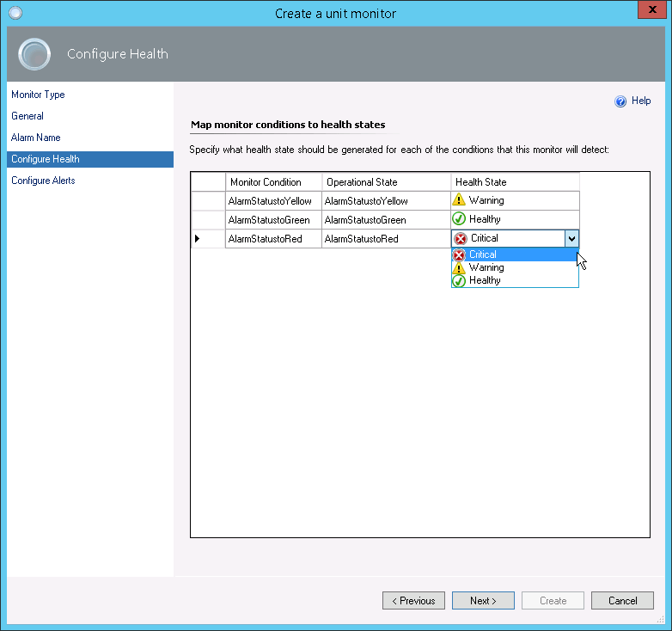The image size is (672, 631).
Task: Click the Next button
Action: 483,601
